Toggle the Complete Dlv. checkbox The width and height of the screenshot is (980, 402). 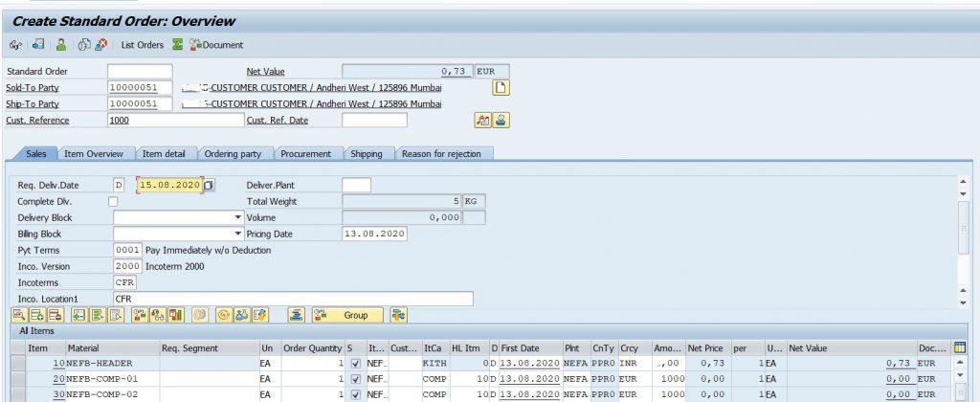(113, 201)
